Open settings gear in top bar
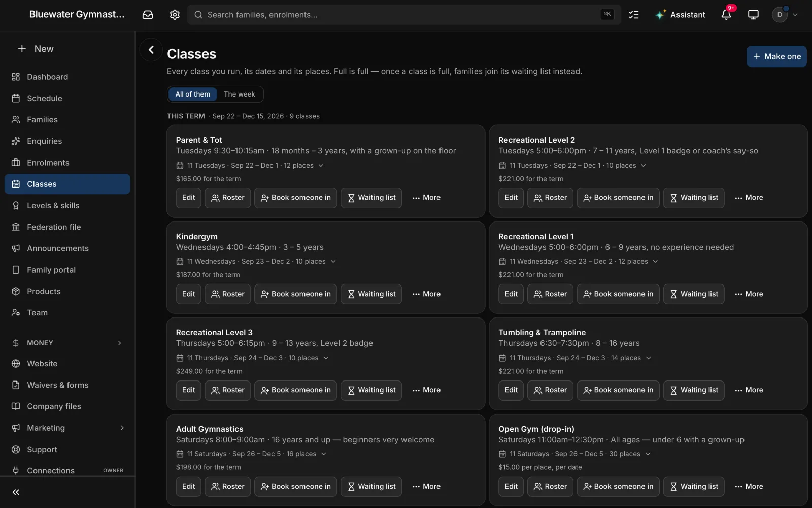812x508 pixels. coord(175,15)
